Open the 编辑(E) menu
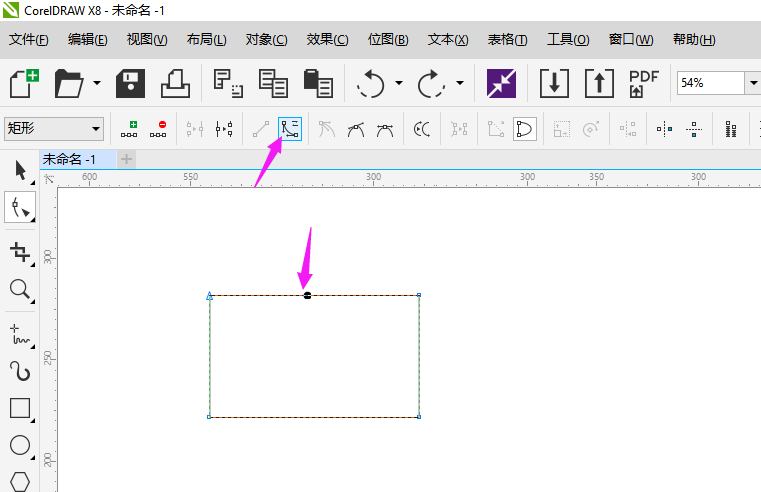Image resolution: width=761 pixels, height=492 pixels. pos(88,39)
